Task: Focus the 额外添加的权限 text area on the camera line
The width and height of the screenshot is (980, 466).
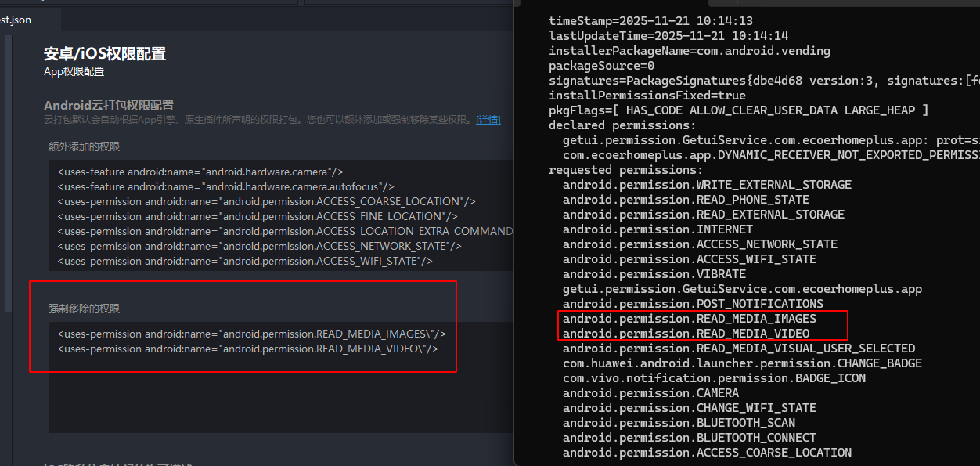Action: [x=200, y=172]
